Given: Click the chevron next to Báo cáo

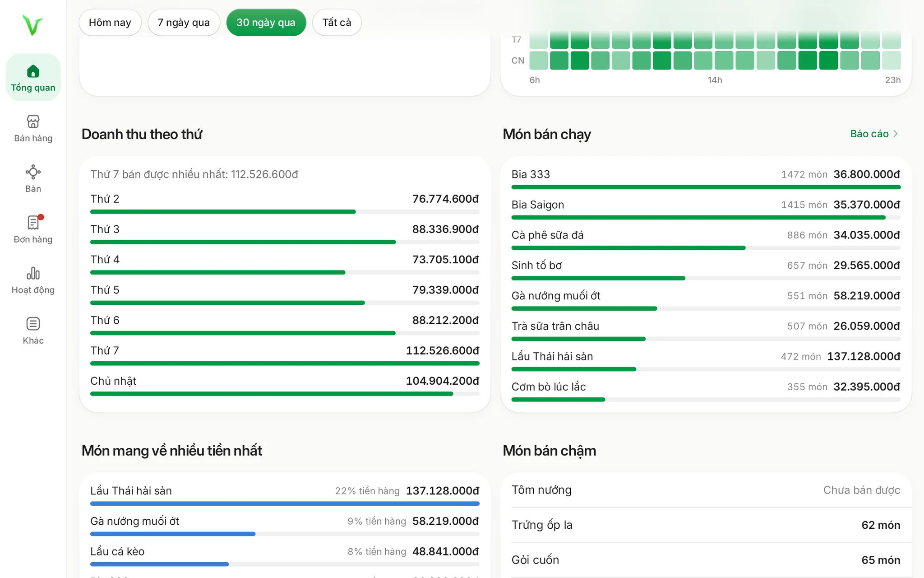Looking at the screenshot, I should (896, 134).
